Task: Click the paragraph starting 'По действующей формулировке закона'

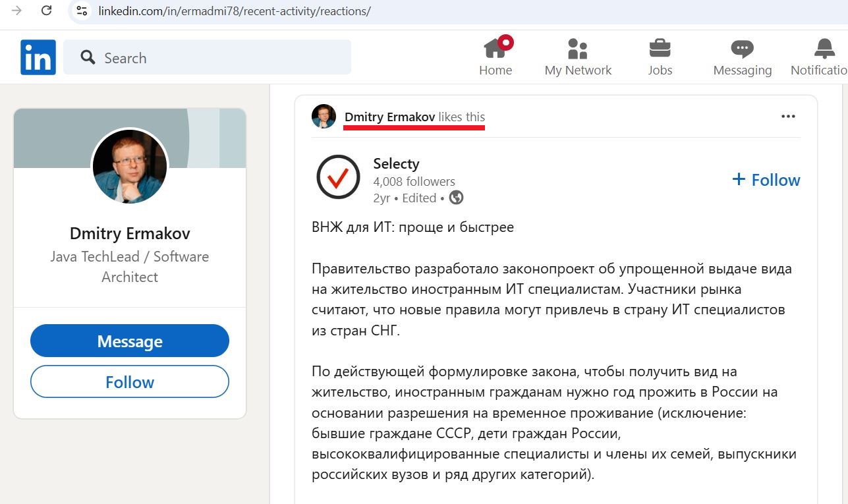Action: point(554,423)
